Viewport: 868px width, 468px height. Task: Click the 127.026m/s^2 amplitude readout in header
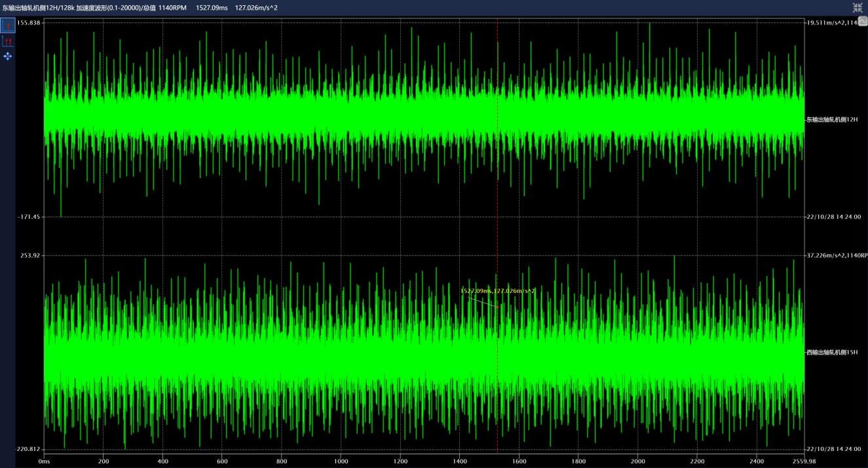(256, 8)
